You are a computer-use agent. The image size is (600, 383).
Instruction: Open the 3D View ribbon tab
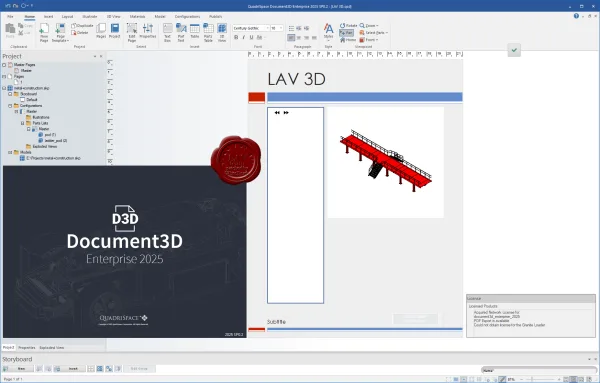coord(113,16)
